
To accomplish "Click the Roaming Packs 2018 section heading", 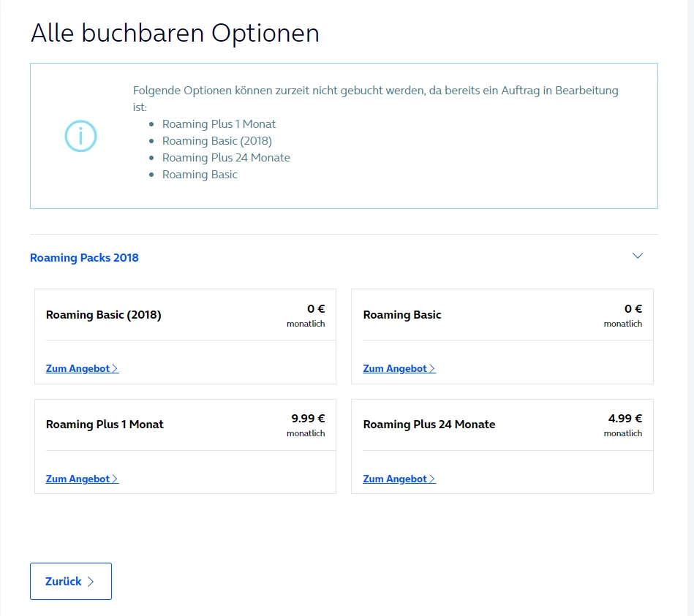I will coord(84,257).
